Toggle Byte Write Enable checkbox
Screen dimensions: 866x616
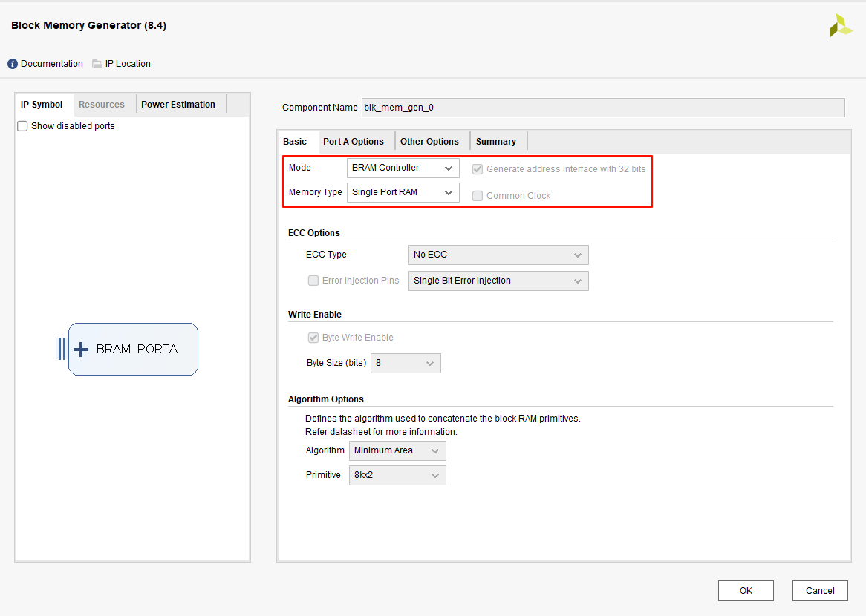click(x=313, y=337)
